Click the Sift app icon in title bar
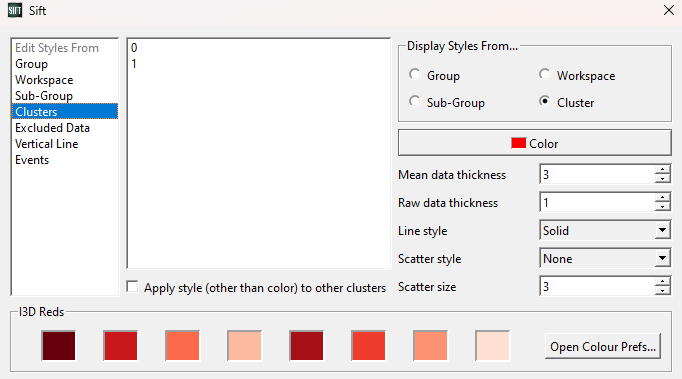Viewport: 682px width, 379px height. 15,10
